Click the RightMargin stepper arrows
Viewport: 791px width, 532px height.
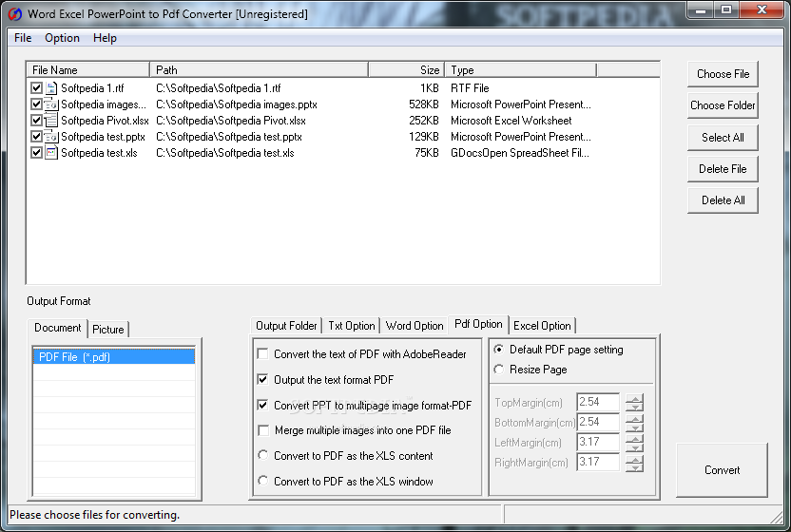click(634, 463)
